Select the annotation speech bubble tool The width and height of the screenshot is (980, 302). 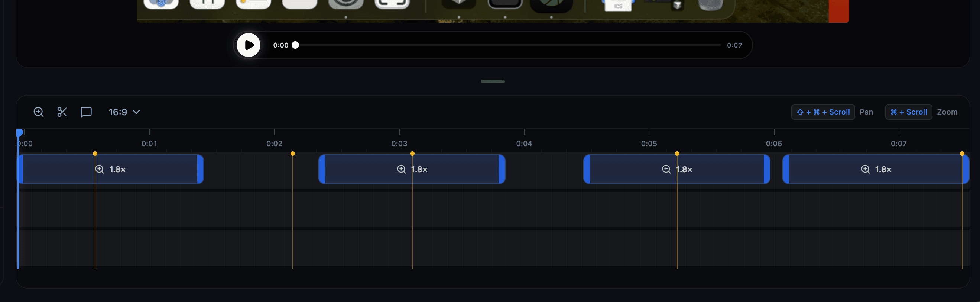[86, 112]
